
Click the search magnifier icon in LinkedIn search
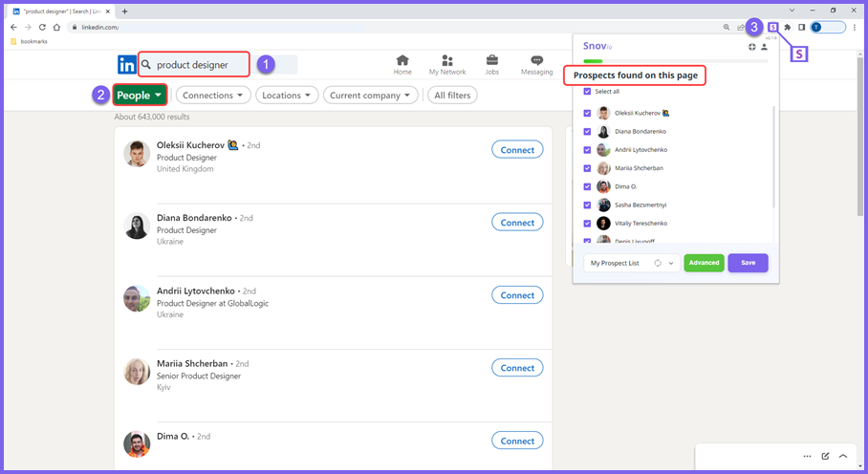[146, 65]
